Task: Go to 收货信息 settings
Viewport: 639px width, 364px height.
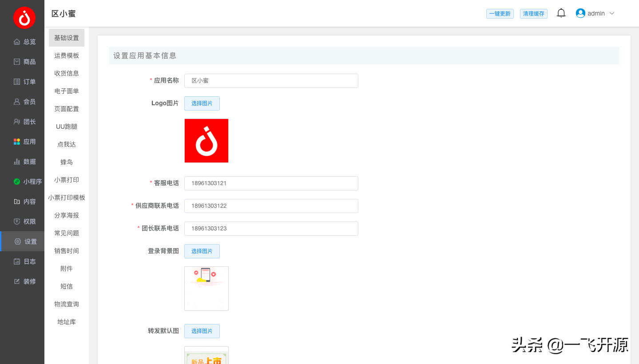Action: point(67,73)
